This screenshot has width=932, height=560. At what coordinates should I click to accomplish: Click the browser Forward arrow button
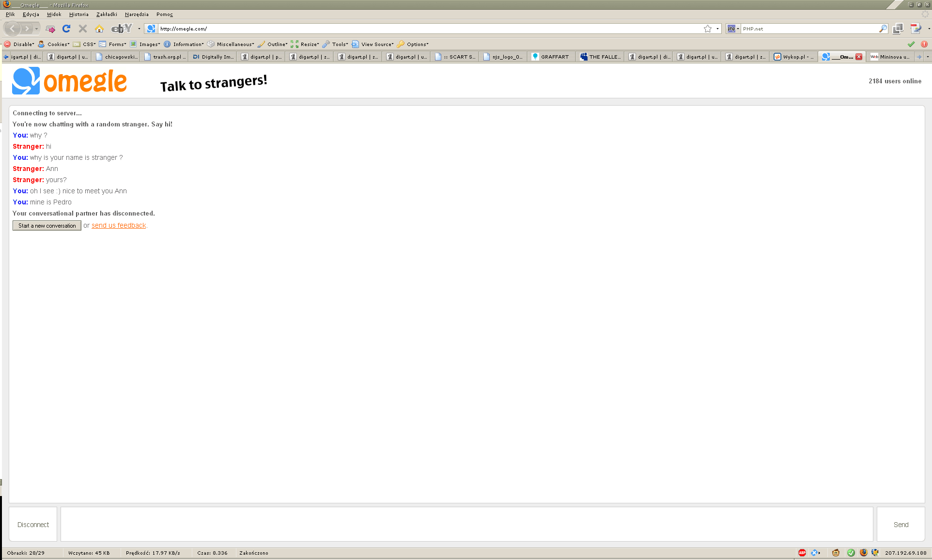27,29
